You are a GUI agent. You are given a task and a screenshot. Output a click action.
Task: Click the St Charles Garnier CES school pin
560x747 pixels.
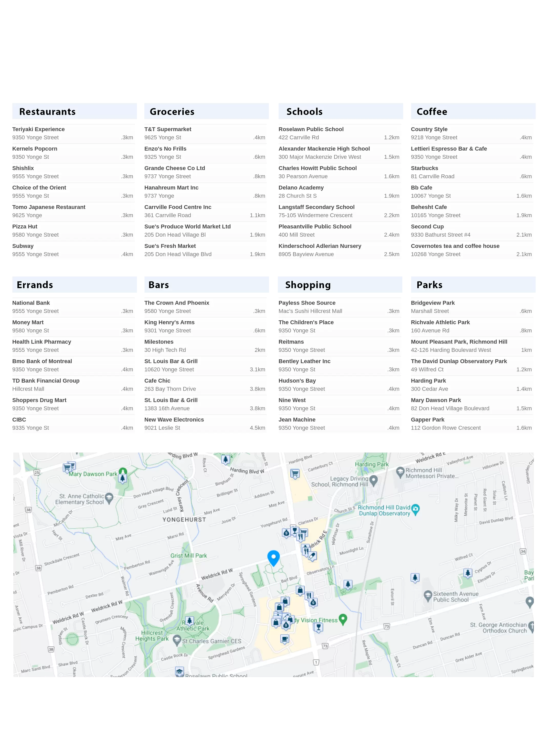pos(177,640)
